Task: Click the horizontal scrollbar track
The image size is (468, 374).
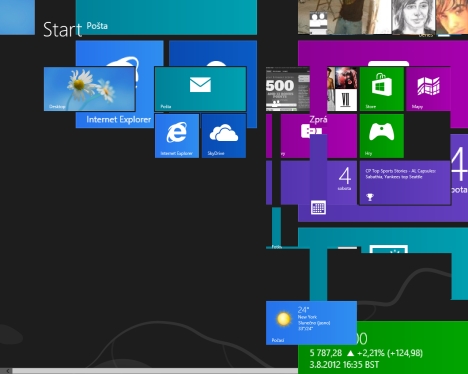Action: (155, 371)
